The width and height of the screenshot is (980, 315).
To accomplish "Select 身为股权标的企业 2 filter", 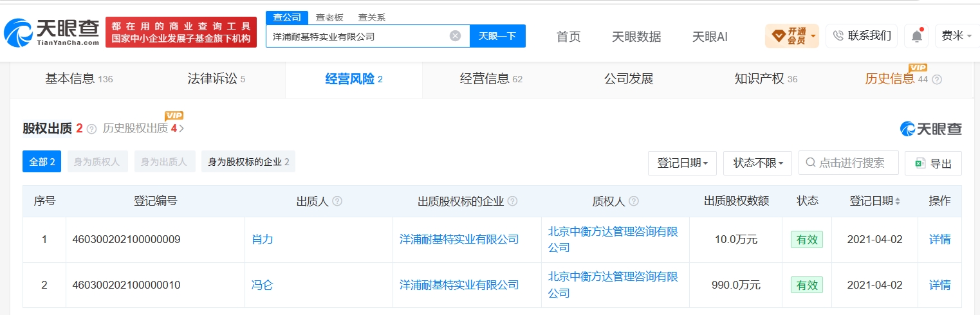I will (248, 162).
